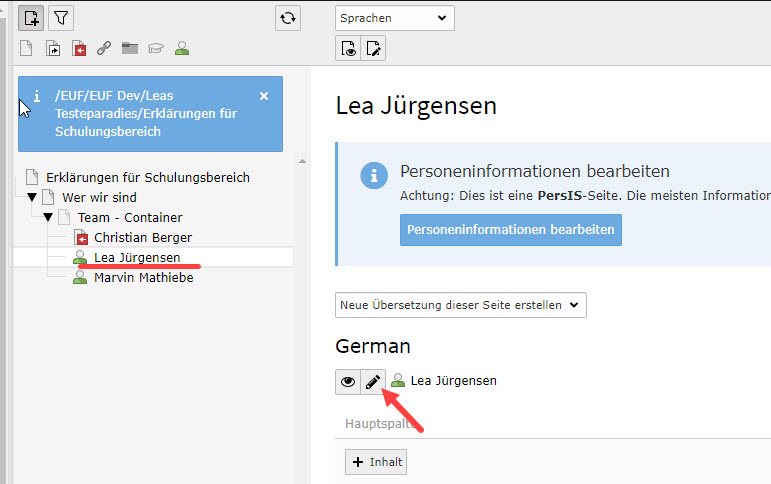The width and height of the screenshot is (771, 484).
Task: Select the graduation cap page type icon
Action: (x=156, y=48)
